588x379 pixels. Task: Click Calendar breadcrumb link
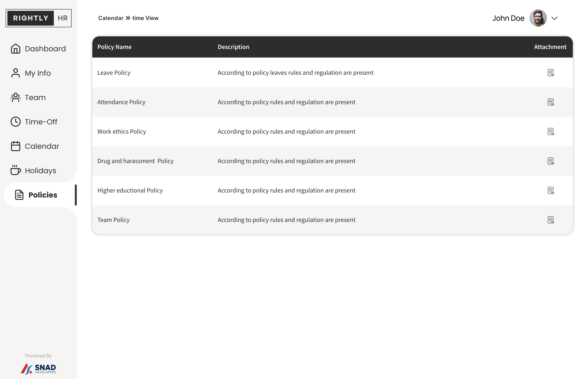(x=111, y=18)
